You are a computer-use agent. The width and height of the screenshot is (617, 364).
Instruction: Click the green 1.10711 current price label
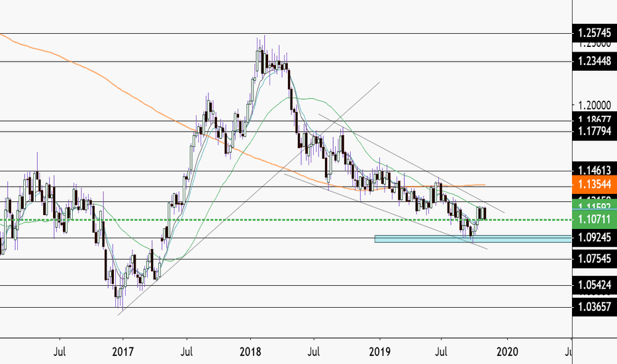[x=594, y=219]
